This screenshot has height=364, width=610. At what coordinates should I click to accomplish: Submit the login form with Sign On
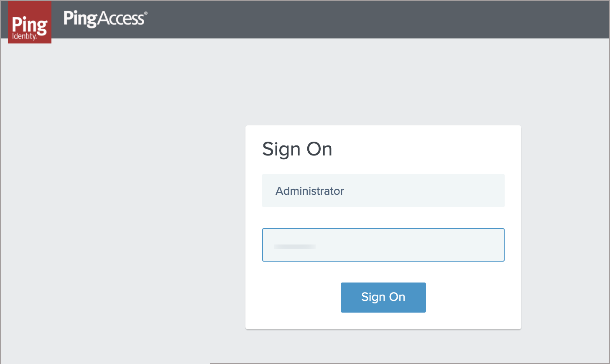coord(383,297)
